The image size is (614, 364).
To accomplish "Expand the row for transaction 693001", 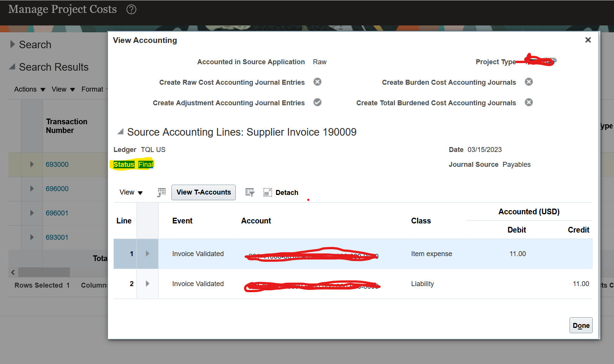I will [x=32, y=237].
